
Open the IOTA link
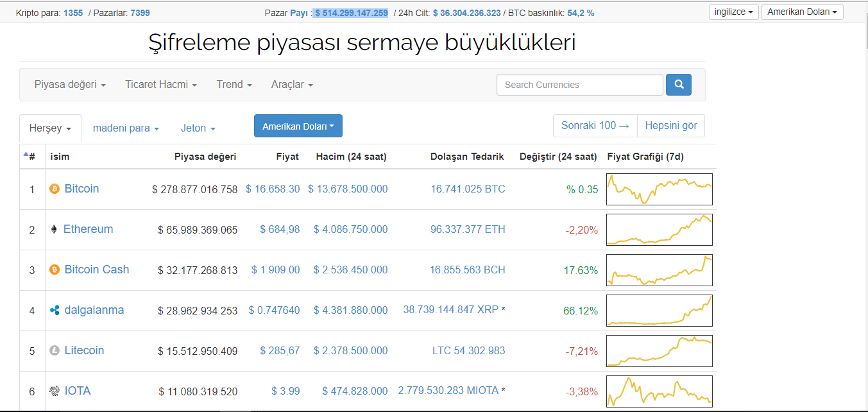(78, 391)
